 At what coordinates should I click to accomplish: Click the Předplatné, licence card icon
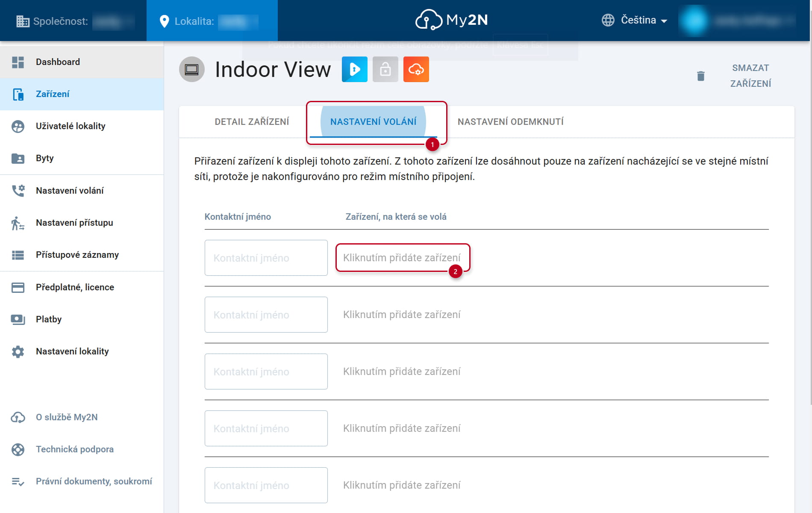pos(18,287)
